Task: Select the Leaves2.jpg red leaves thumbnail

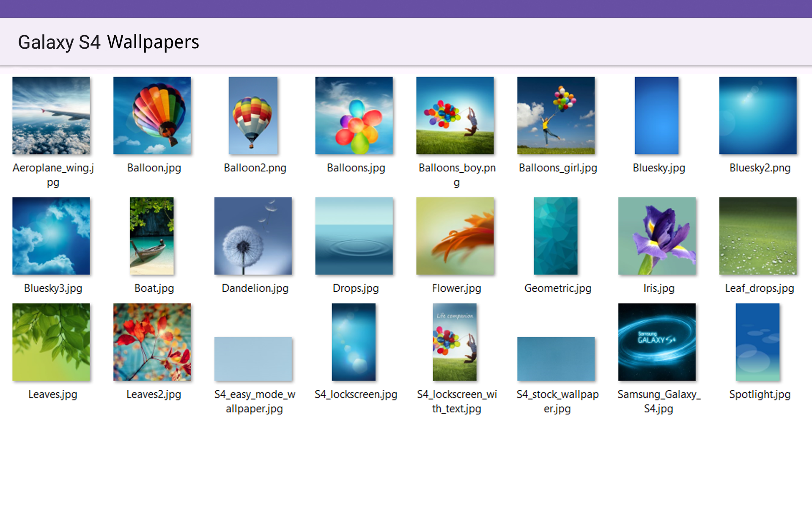Action: [152, 342]
